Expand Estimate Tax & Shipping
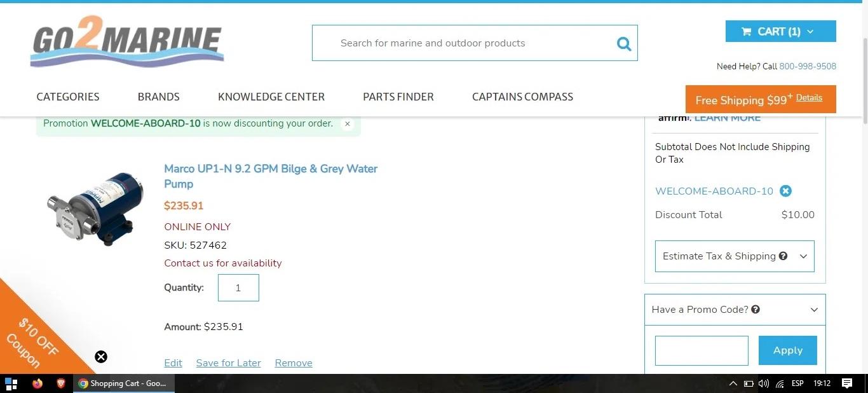 734,256
